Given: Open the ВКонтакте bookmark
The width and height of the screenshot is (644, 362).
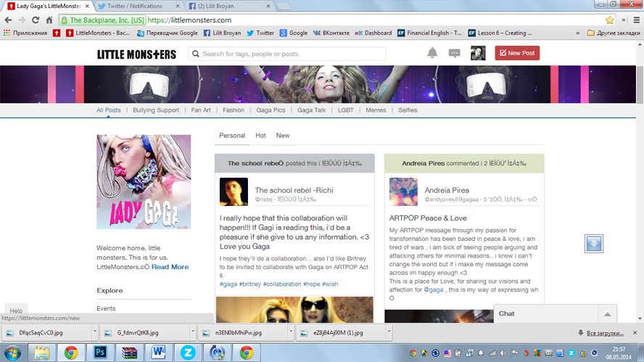Looking at the screenshot, I should coord(331,33).
